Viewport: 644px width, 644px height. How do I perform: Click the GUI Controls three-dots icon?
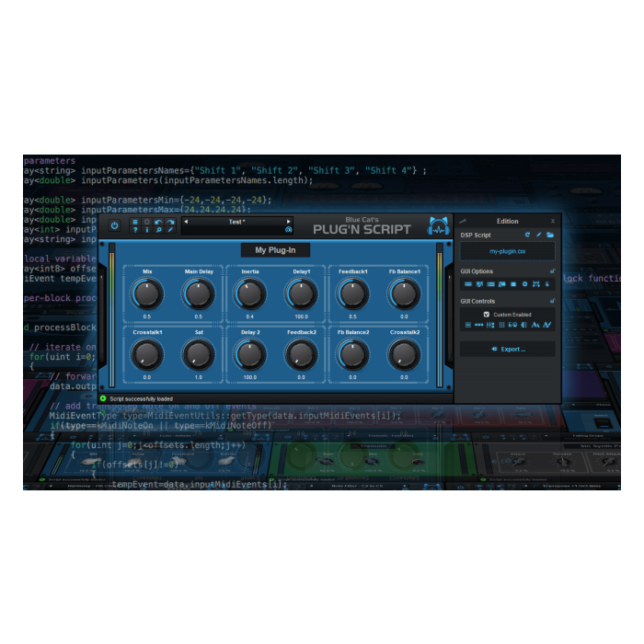[479, 325]
